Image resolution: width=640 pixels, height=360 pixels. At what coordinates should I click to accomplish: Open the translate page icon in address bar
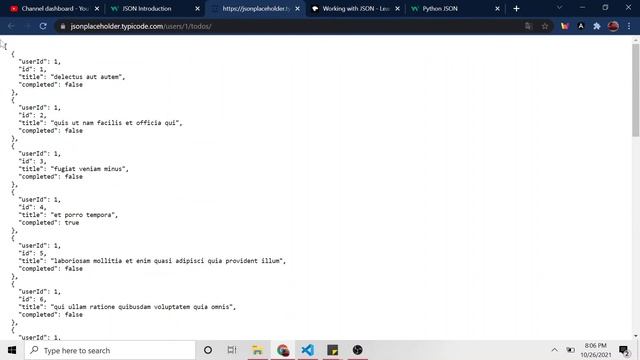(x=529, y=26)
